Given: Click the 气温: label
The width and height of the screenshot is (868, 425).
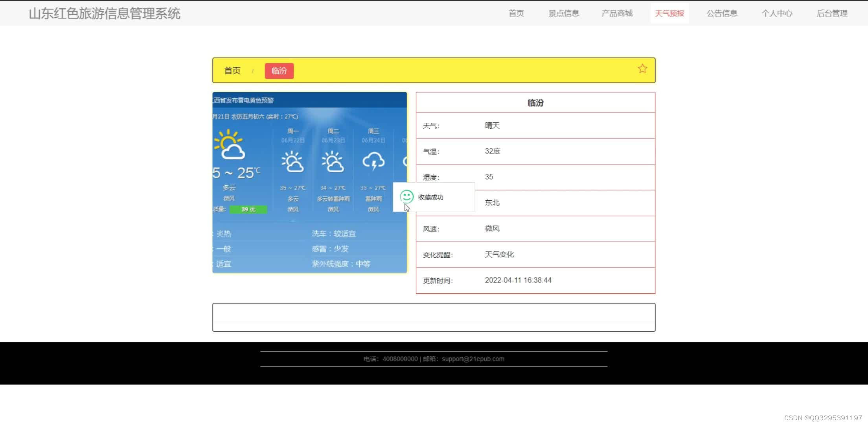Looking at the screenshot, I should (431, 152).
